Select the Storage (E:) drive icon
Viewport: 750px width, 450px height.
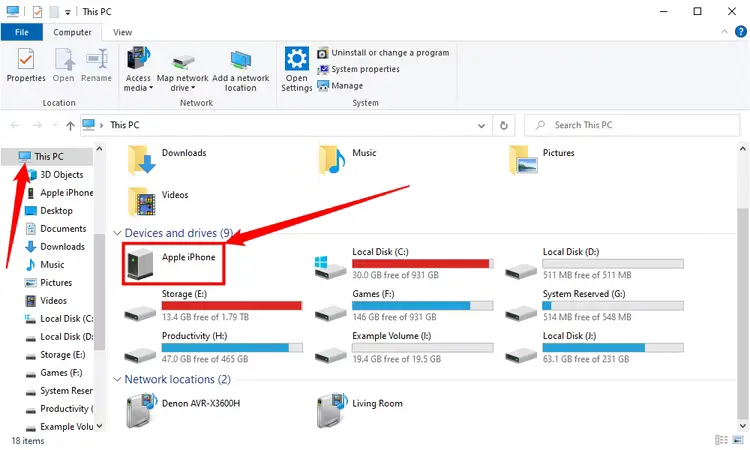click(140, 313)
